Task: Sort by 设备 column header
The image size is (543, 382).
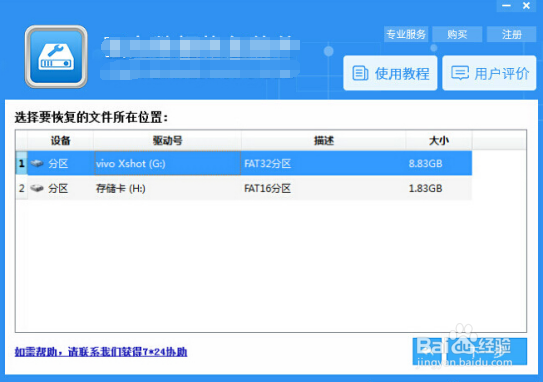Action: (x=61, y=140)
